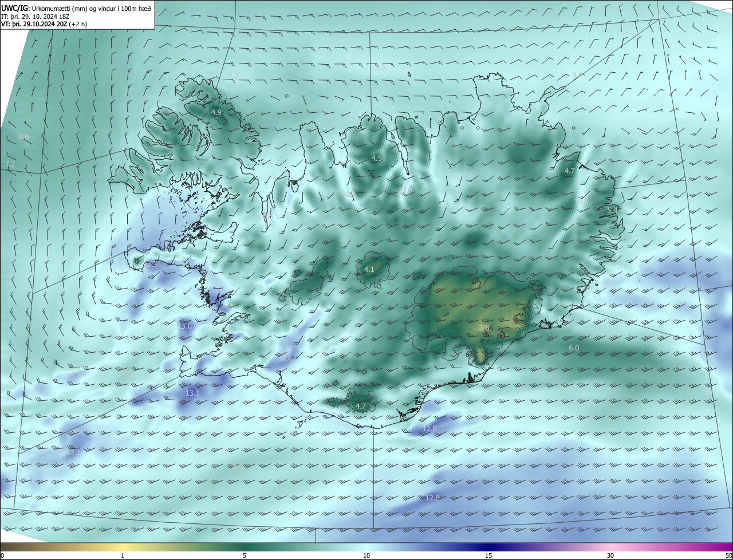Click the 4.9 value over the Westfjords
This screenshot has width=733, height=560.
(216, 113)
